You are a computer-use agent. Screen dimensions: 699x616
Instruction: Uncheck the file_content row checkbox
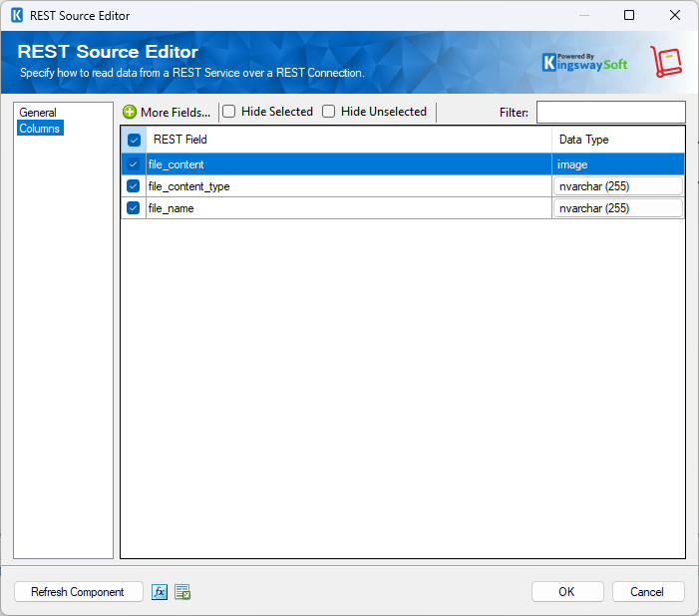(x=133, y=164)
